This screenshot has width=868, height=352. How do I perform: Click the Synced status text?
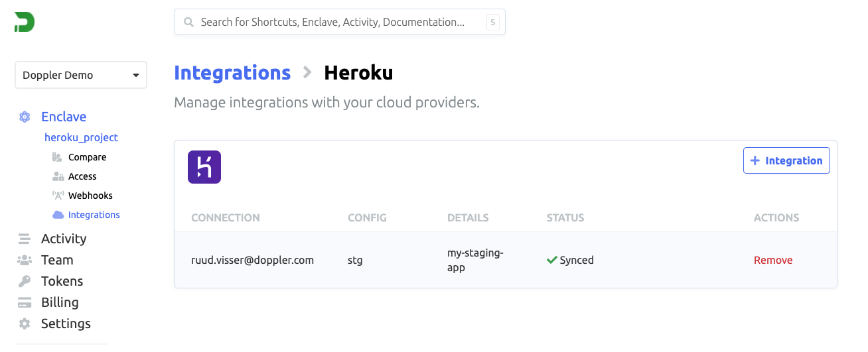coord(577,260)
